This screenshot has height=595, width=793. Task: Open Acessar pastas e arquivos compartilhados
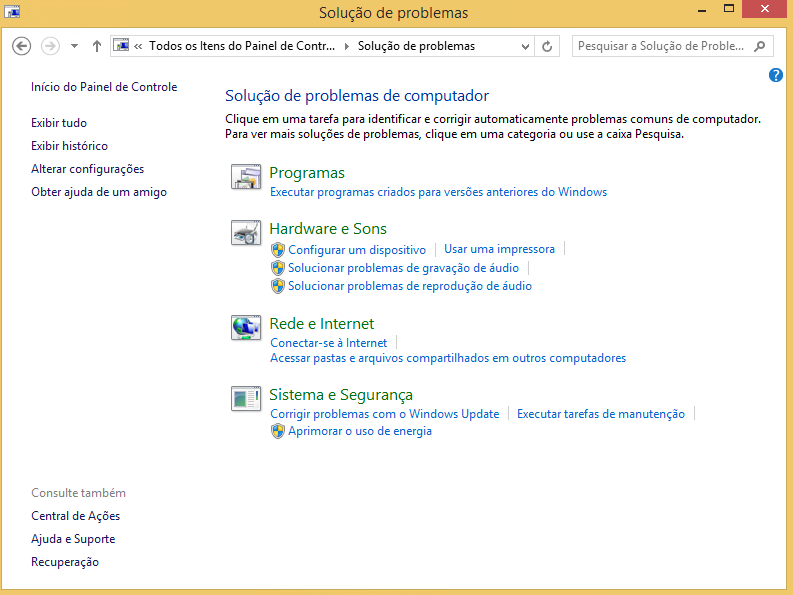(448, 358)
